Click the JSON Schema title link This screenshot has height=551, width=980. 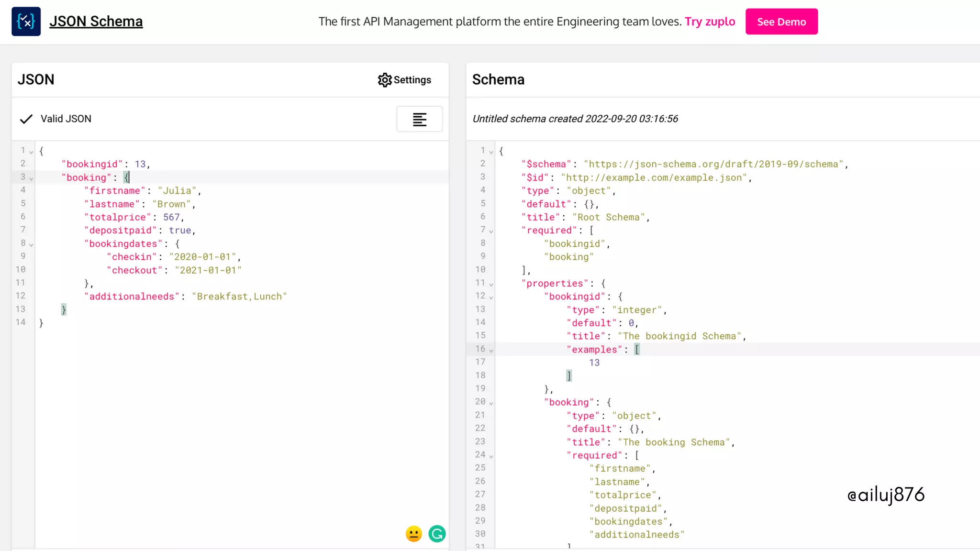(96, 22)
